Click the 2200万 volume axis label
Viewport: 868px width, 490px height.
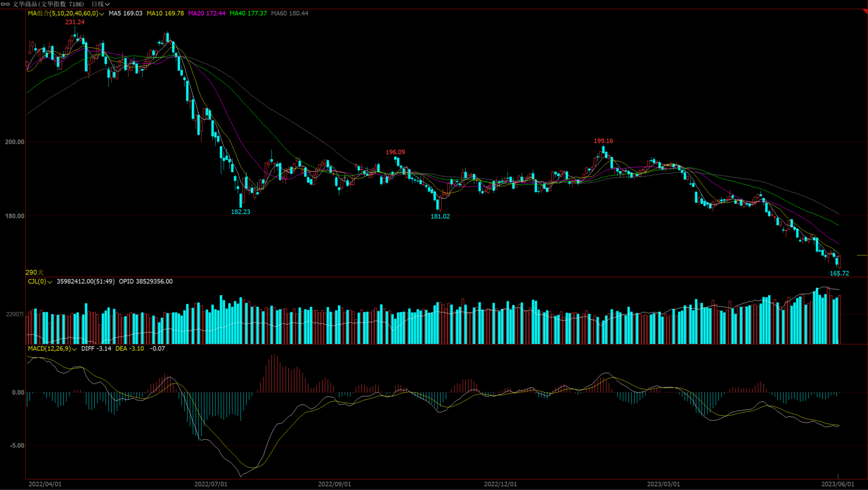pyautogui.click(x=15, y=314)
